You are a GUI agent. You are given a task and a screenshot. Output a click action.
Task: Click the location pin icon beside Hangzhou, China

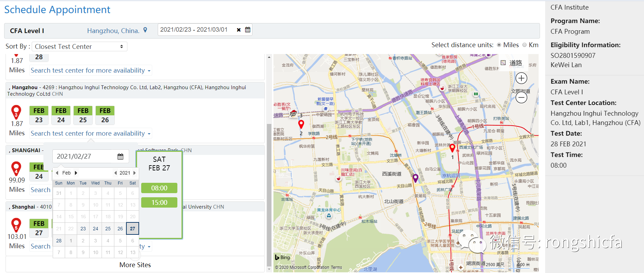[x=145, y=30]
